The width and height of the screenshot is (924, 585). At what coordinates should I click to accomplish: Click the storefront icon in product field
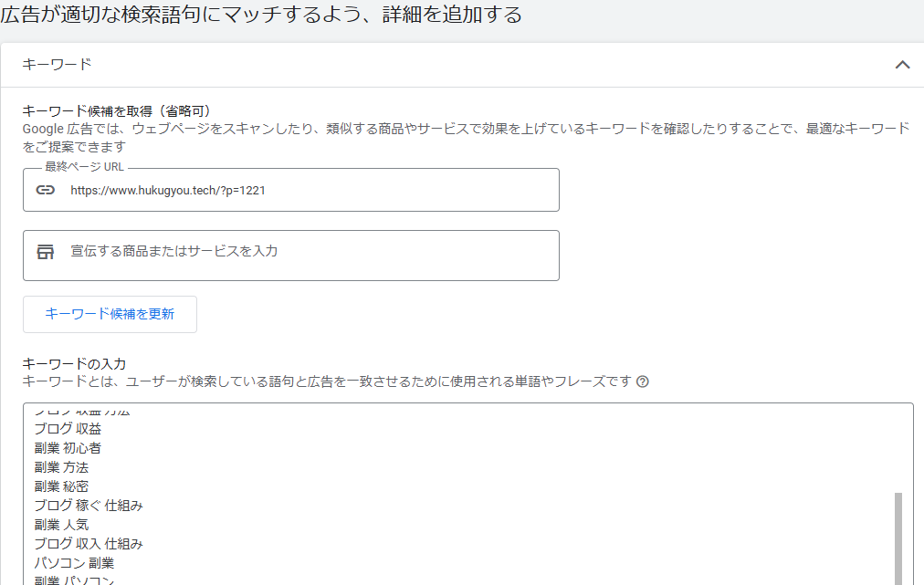point(46,252)
